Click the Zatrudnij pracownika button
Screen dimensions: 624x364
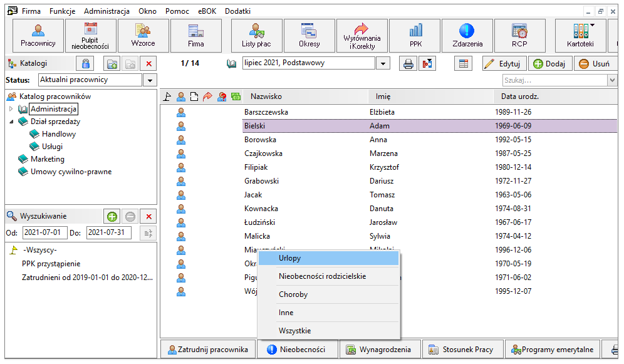point(208,350)
